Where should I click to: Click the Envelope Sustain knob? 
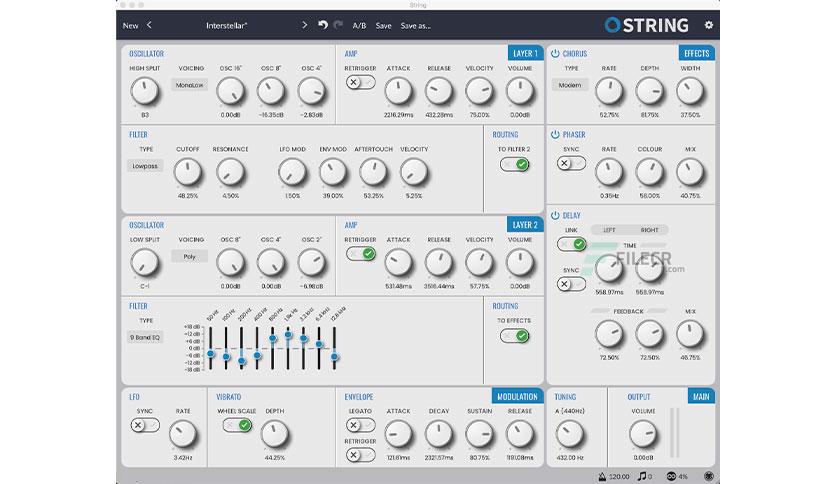click(479, 434)
